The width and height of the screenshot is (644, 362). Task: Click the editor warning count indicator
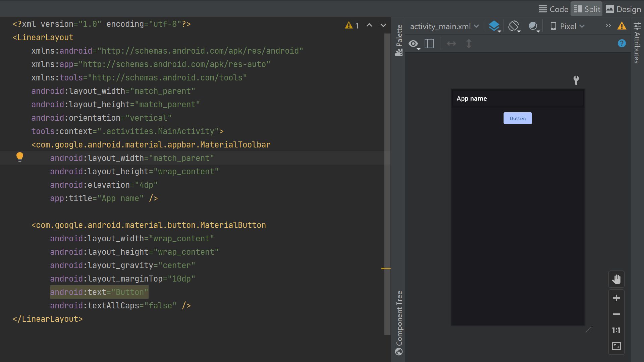(352, 25)
